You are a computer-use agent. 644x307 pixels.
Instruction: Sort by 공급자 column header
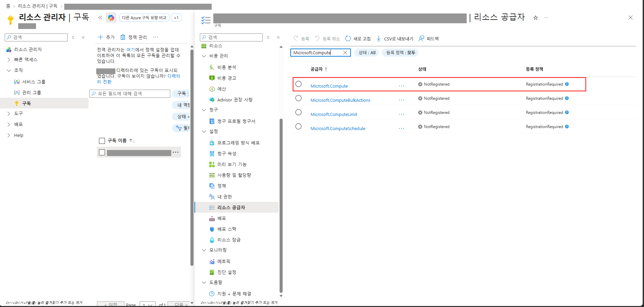tap(319, 69)
